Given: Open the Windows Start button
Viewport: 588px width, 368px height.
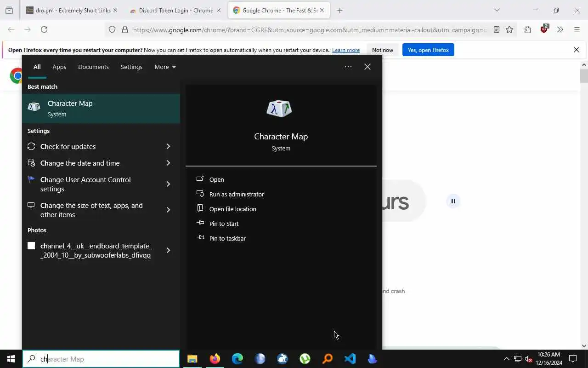Looking at the screenshot, I should [x=11, y=359].
